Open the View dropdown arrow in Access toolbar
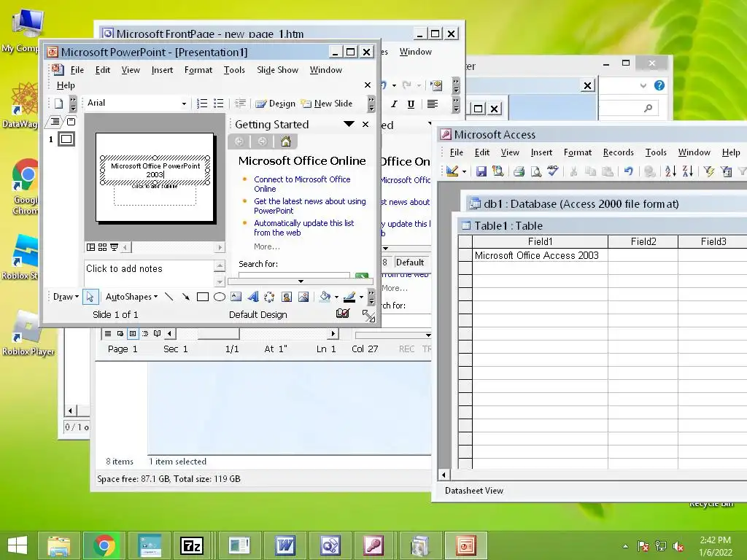 click(464, 171)
